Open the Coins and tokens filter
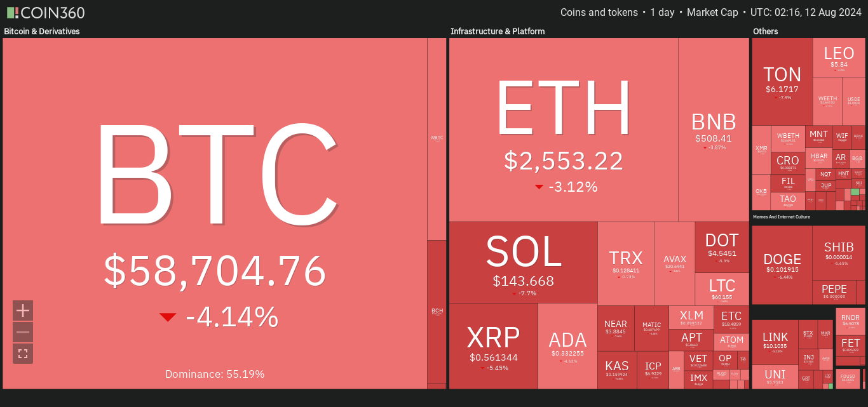The height and width of the screenshot is (407, 868). coord(599,13)
